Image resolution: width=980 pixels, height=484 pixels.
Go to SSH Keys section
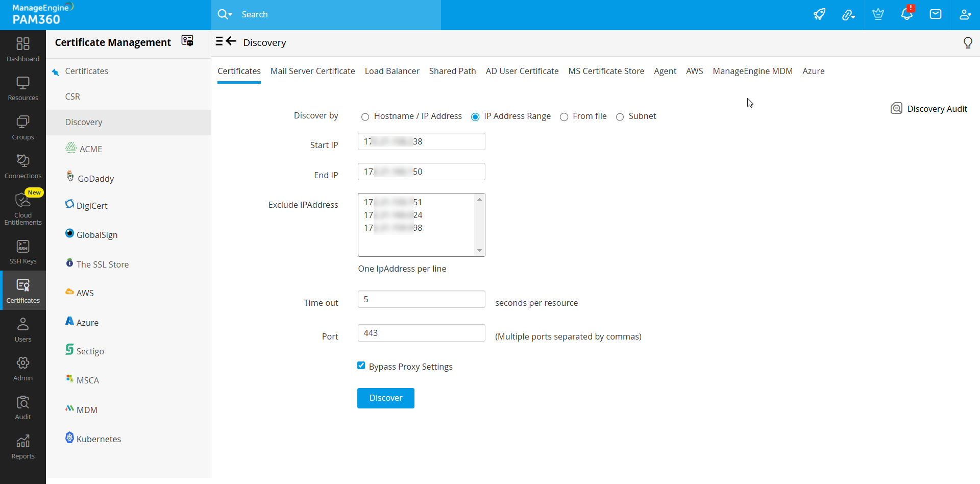(x=23, y=252)
